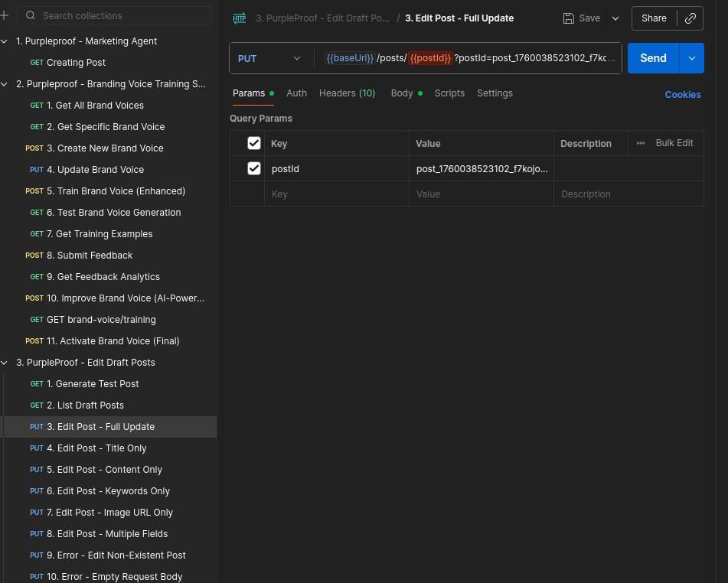Open '8. Edit Post - Multiple Fields' request
Viewport: 728px width, 583px height.
pyautogui.click(x=108, y=534)
